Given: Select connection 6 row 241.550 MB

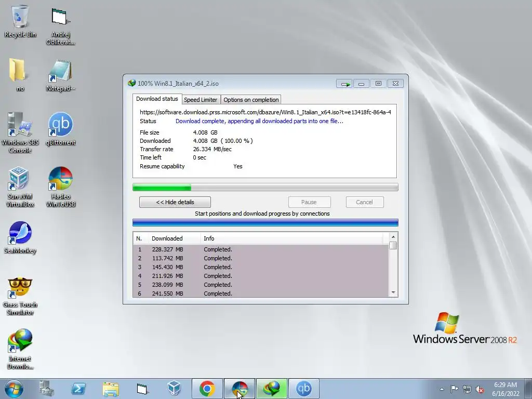Looking at the screenshot, I should click(x=261, y=294).
